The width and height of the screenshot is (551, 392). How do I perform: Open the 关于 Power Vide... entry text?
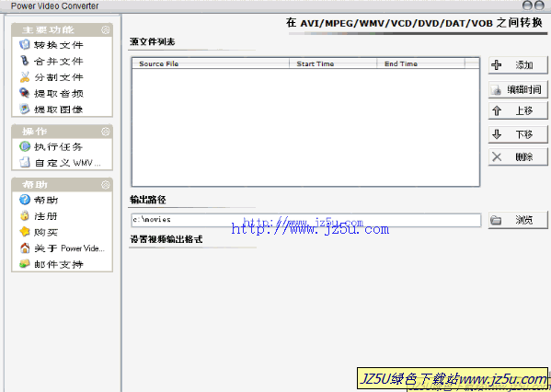(69, 248)
